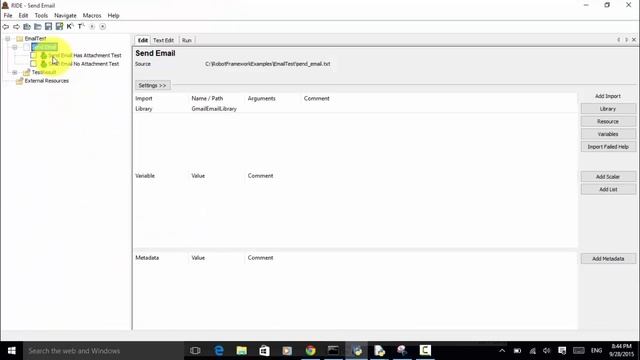Select the GmailEmailLibrary import row
This screenshot has width=640, height=360.
(x=355, y=109)
